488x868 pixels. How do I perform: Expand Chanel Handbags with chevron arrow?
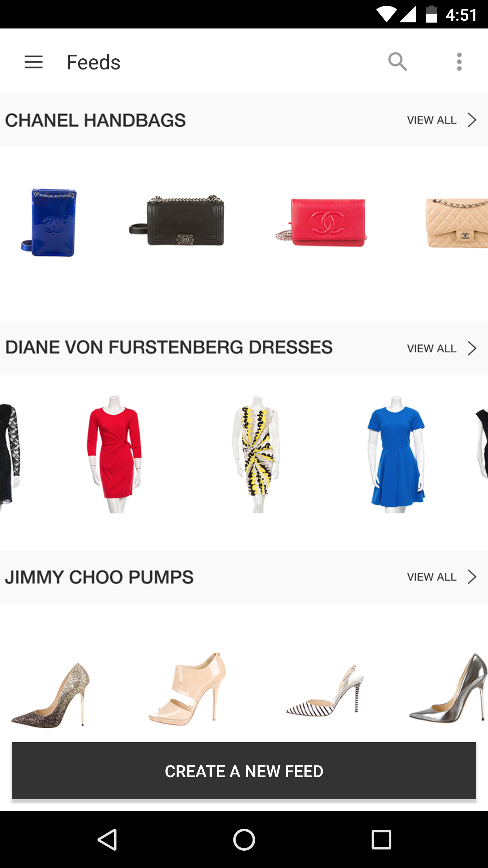(x=472, y=120)
